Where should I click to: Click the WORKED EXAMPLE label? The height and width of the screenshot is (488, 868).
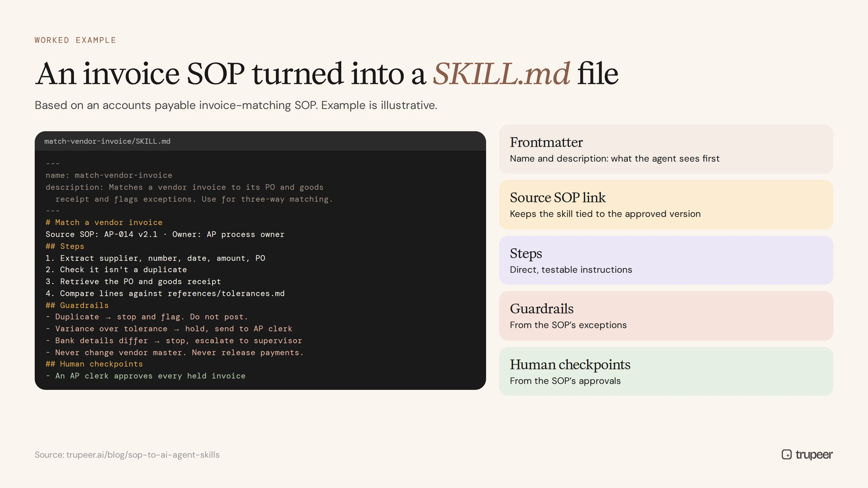click(x=75, y=40)
